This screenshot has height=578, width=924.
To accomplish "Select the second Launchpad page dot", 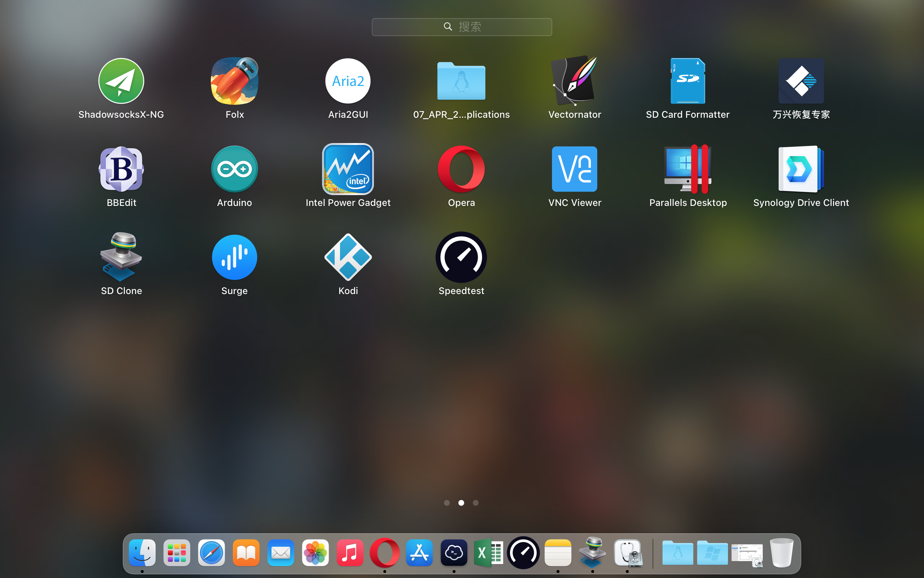I will tap(461, 503).
